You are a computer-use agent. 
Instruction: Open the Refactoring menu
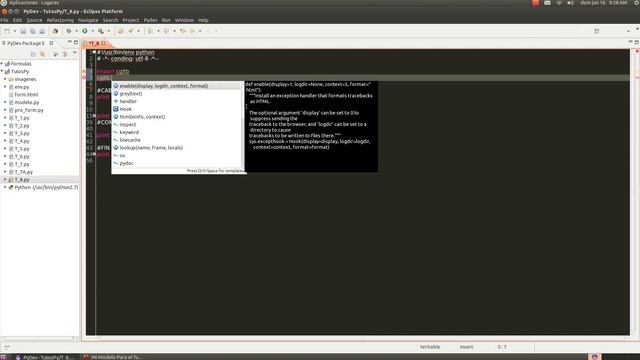coord(60,20)
